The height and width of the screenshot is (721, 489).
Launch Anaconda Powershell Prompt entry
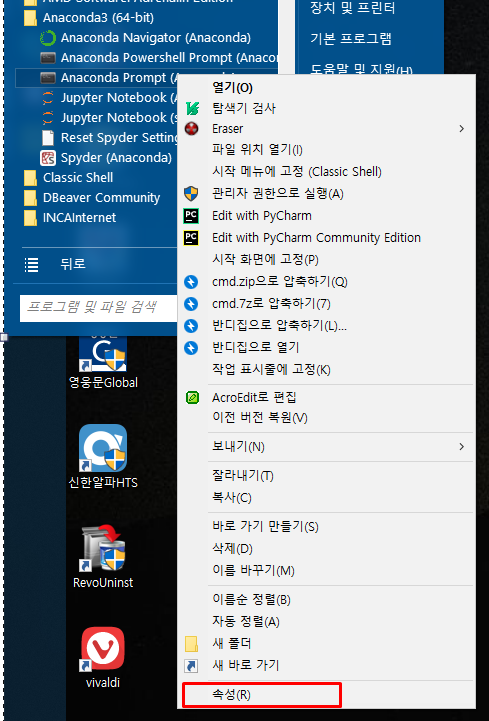coord(169,58)
